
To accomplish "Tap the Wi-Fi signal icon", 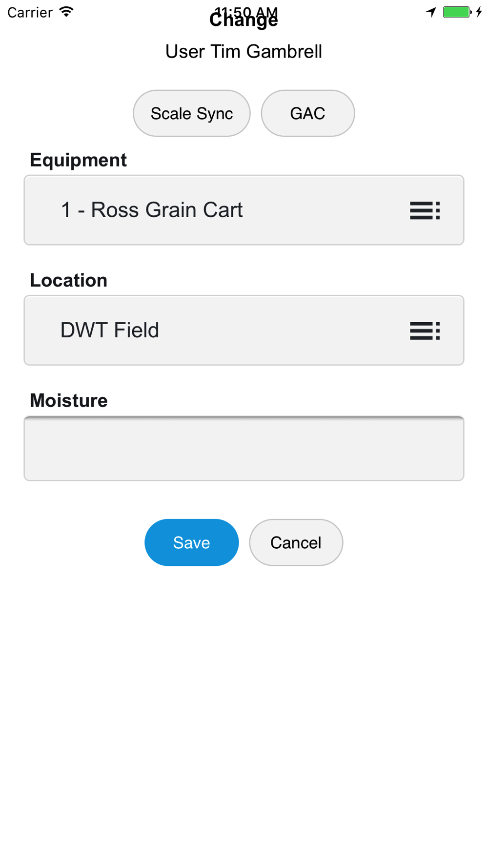I will click(x=66, y=12).
